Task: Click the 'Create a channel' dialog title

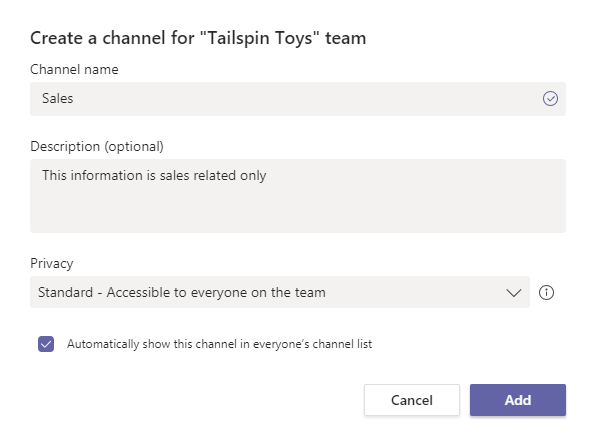Action: tap(198, 38)
